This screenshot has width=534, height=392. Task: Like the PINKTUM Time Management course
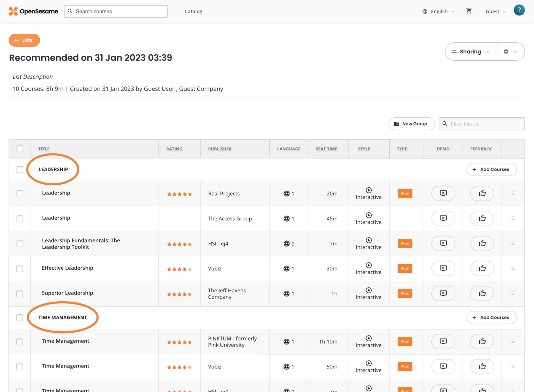[482, 342]
